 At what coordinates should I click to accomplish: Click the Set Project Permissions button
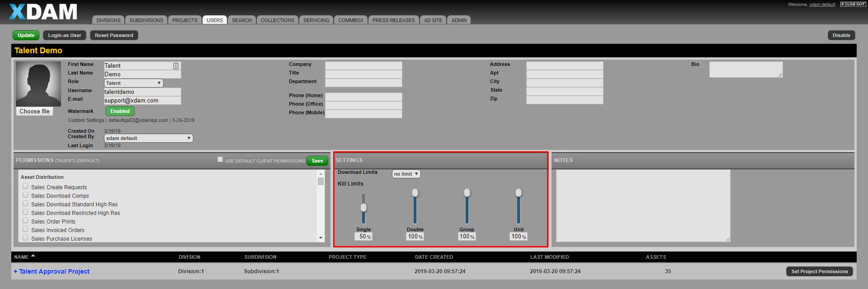819,271
